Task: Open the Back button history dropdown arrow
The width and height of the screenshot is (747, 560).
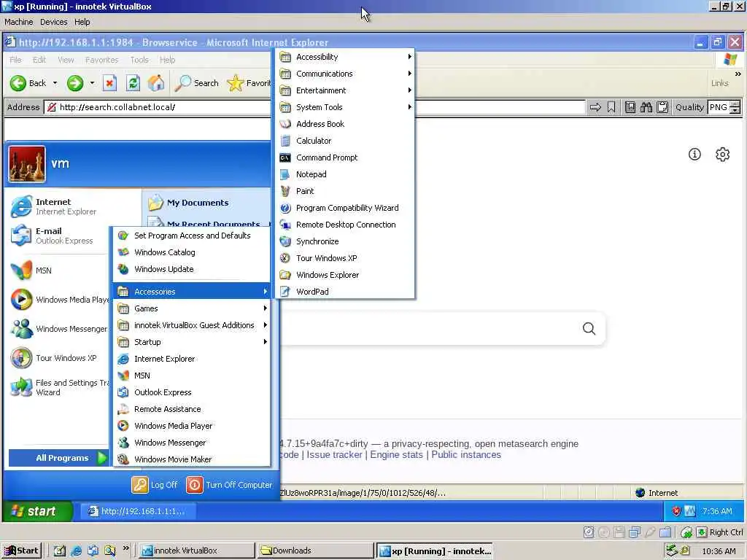Action: click(55, 83)
